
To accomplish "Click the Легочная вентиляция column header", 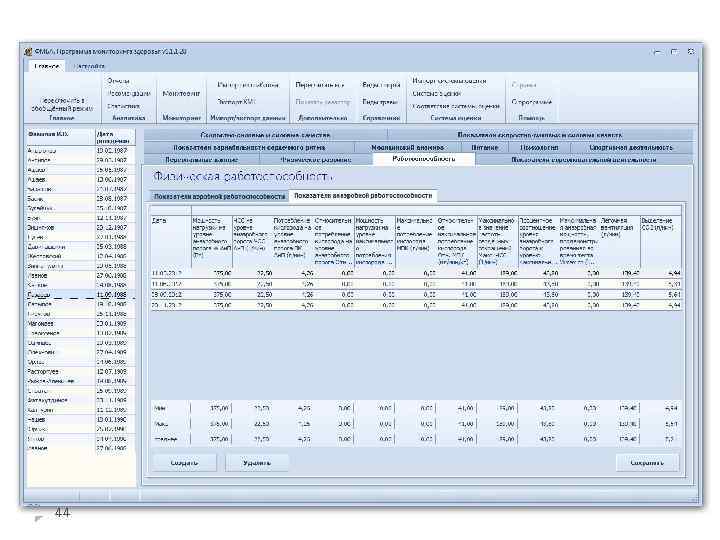I will tap(620, 241).
